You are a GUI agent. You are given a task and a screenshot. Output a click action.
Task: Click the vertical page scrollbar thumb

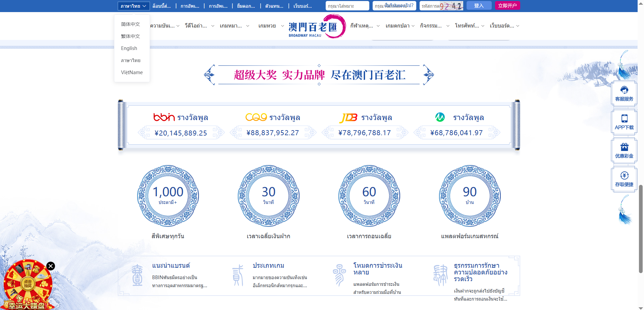[641, 229]
